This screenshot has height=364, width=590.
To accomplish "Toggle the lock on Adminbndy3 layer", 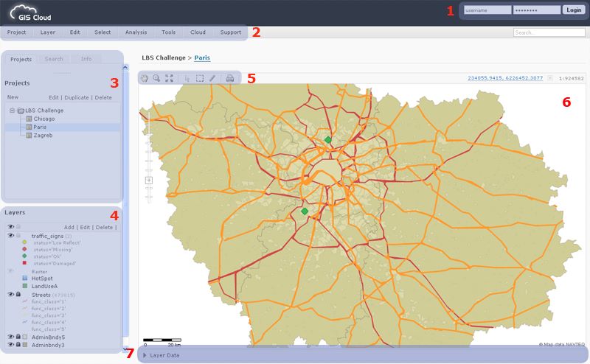I will (x=18, y=344).
